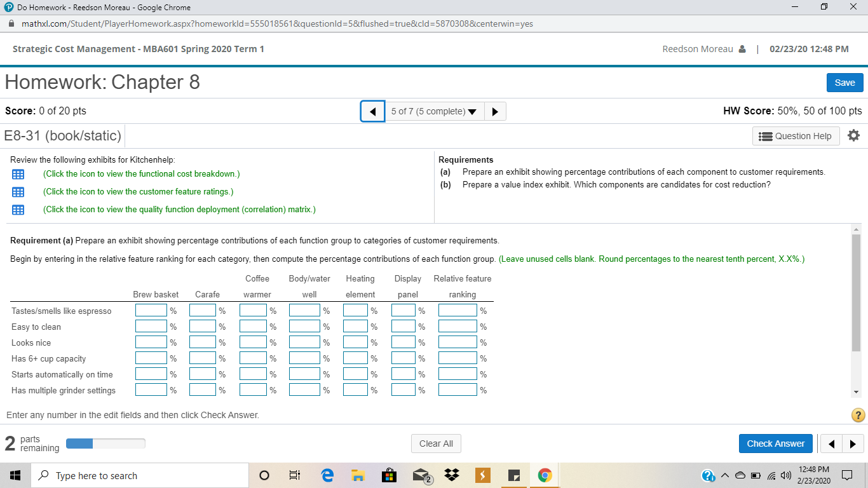Screen dimensions: 868x488
Task: Click the user profile icon near Reedson Moreau
Action: click(x=742, y=50)
